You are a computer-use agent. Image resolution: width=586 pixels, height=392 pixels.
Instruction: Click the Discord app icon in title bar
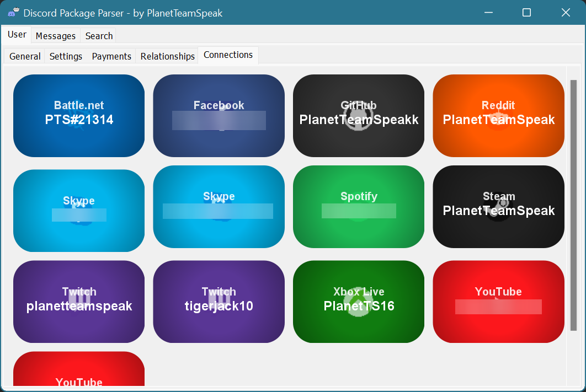tap(13, 12)
